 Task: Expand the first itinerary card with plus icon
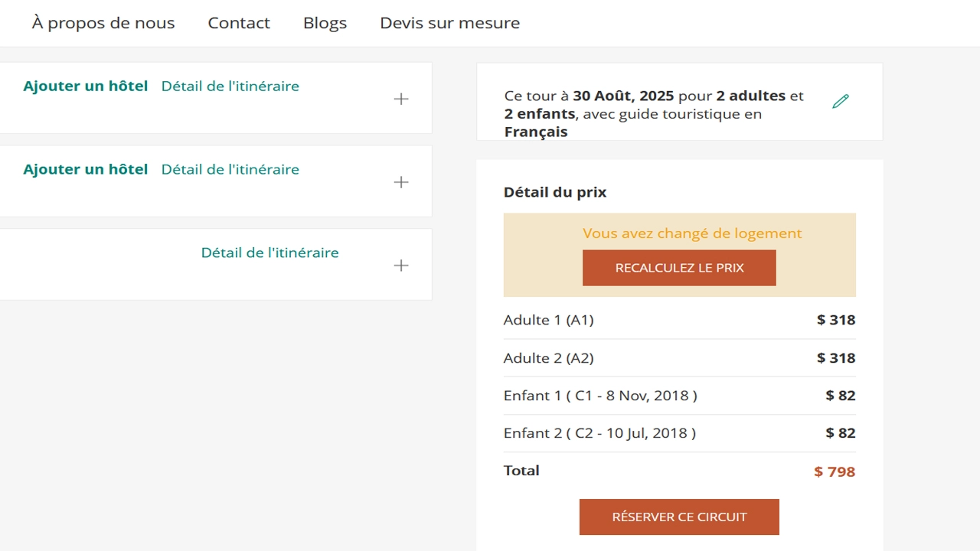(401, 99)
